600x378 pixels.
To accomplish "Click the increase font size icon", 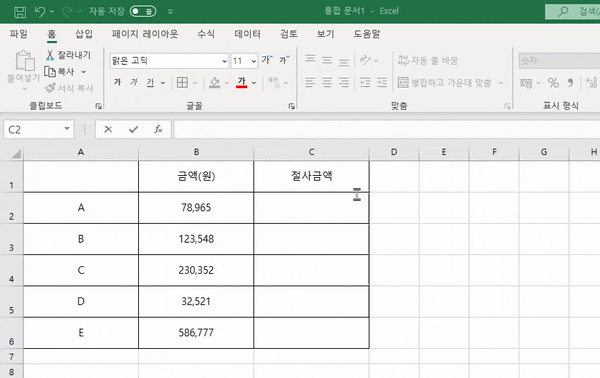I will 267,60.
